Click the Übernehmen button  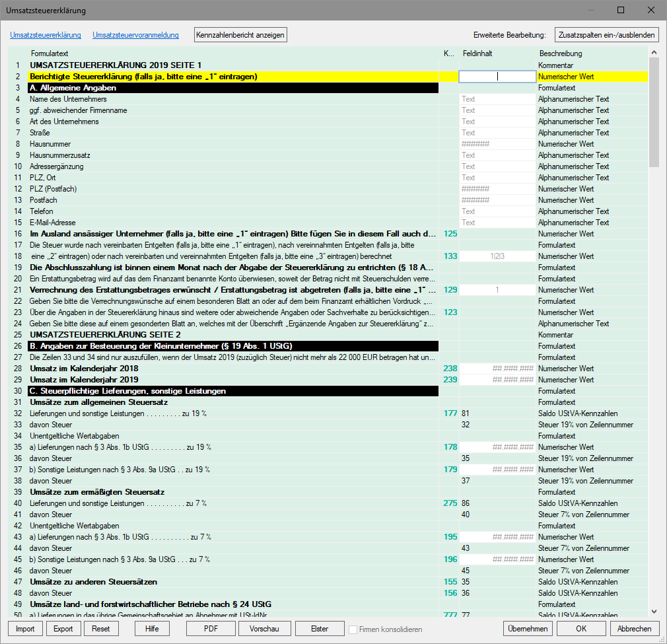528,629
